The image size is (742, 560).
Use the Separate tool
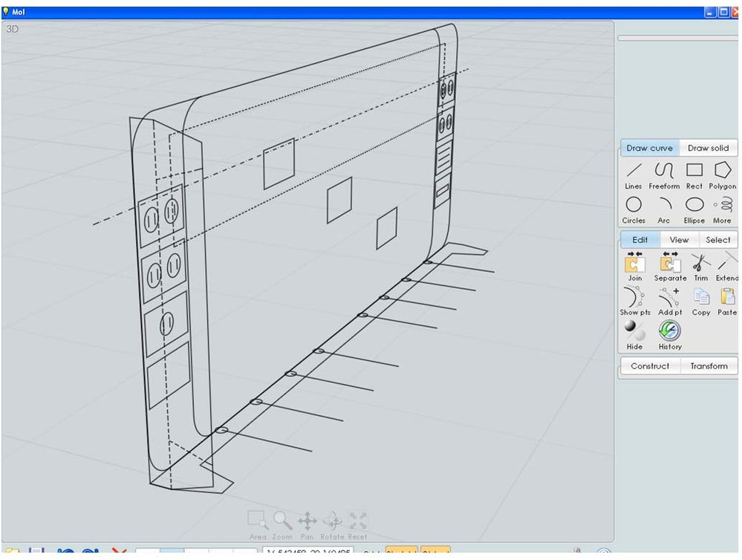coord(670,267)
